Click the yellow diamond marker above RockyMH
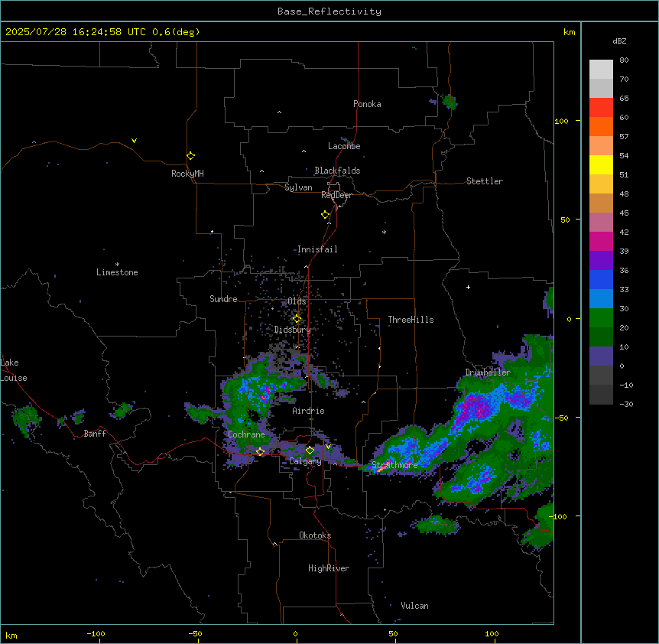This screenshot has width=659, height=644. 190,155
